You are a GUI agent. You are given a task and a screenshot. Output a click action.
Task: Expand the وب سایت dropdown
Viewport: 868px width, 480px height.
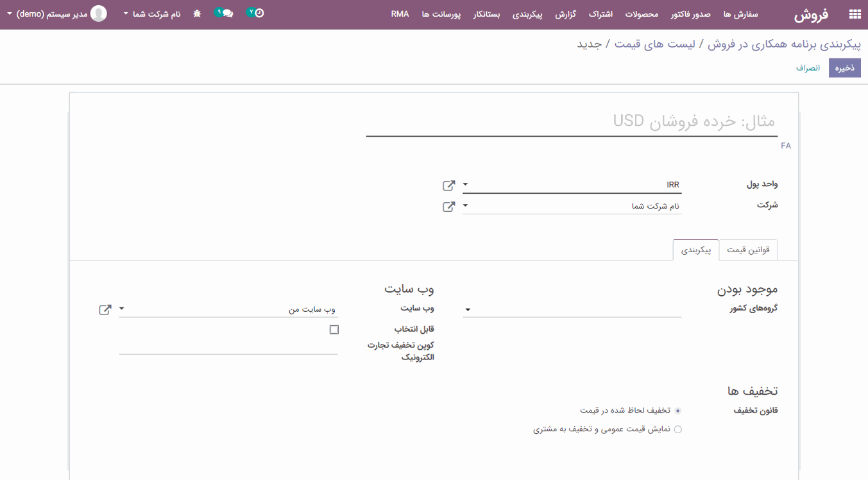tap(122, 310)
